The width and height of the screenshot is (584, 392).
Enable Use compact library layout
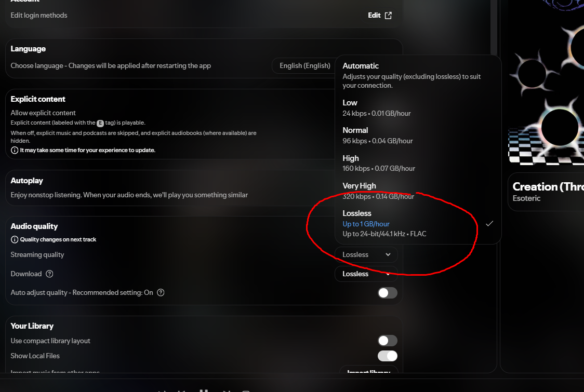pos(388,341)
